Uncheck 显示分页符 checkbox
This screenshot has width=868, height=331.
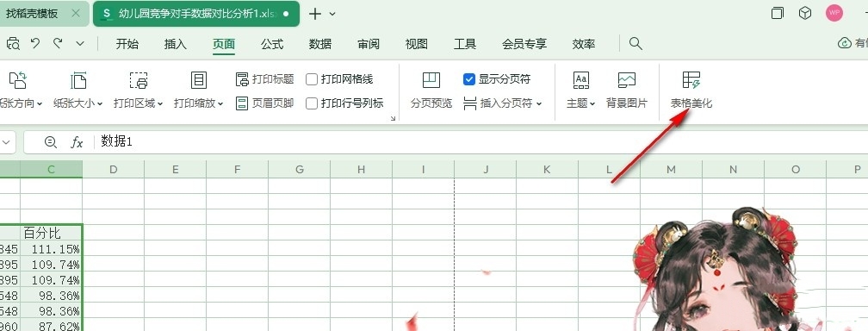[x=469, y=79]
